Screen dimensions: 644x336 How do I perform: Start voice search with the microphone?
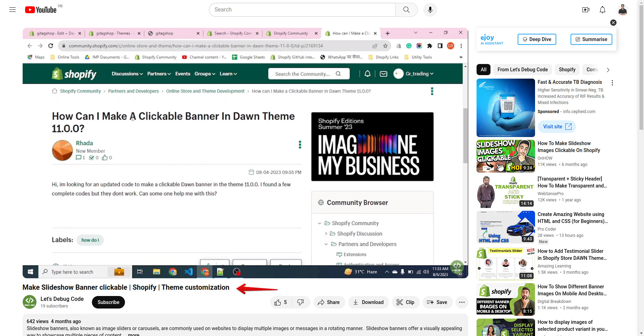tap(430, 10)
